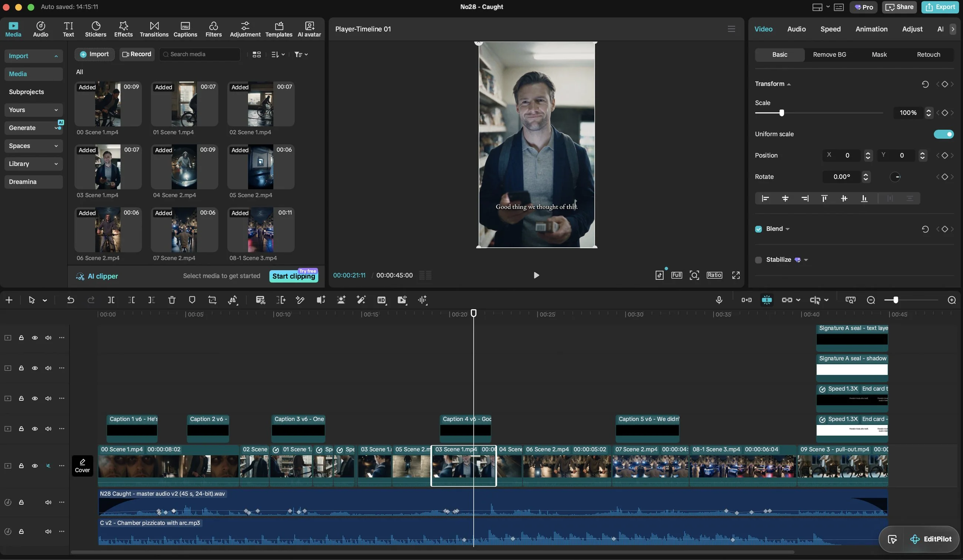Click the undo icon in timeline toolbar
Image resolution: width=963 pixels, height=560 pixels.
[71, 300]
